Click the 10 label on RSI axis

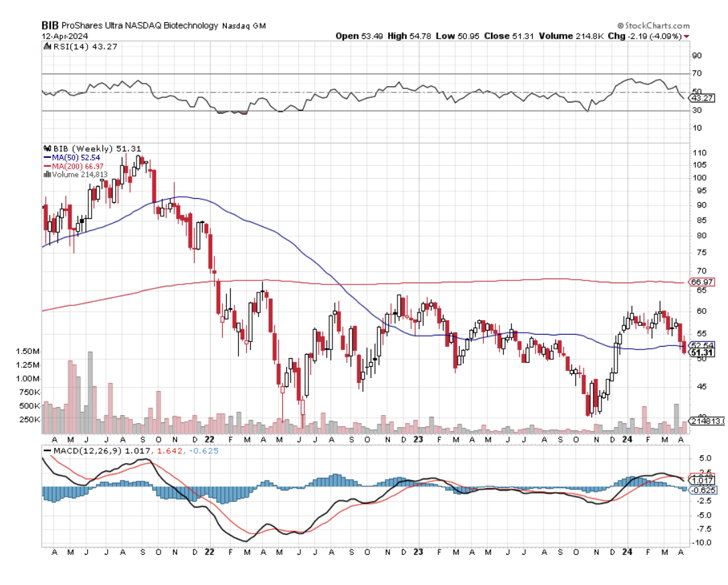coord(697,128)
